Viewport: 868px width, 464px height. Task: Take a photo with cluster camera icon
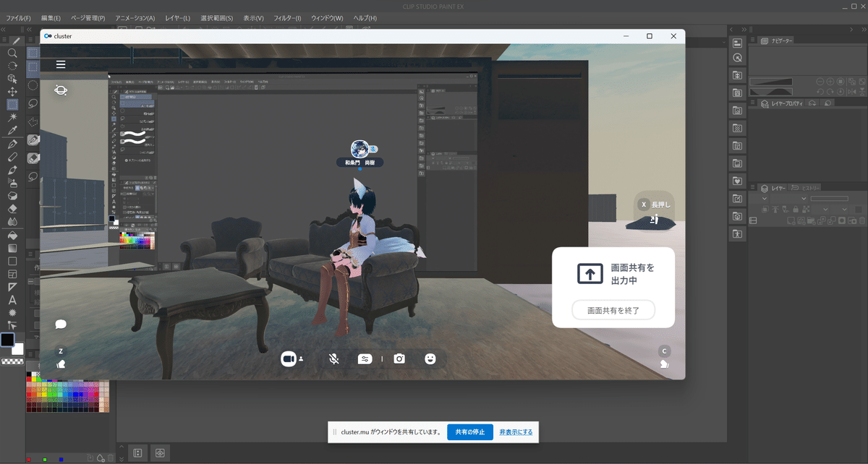[399, 358]
